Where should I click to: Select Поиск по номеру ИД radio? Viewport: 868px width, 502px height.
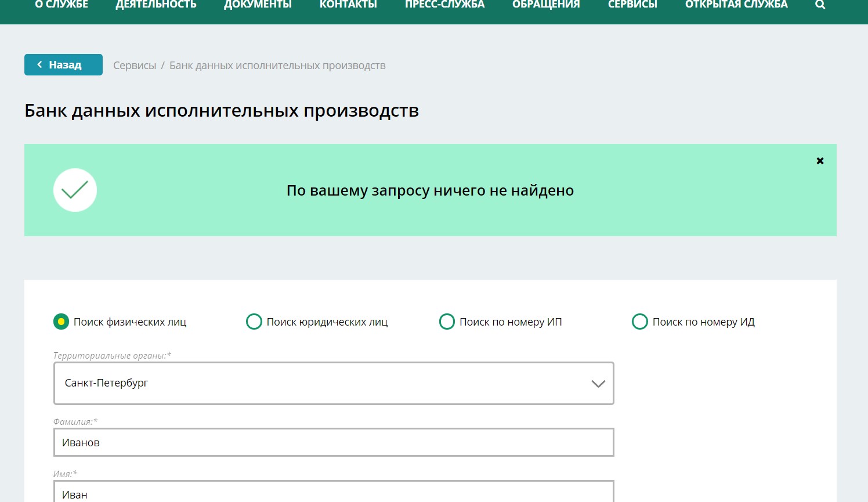point(639,322)
